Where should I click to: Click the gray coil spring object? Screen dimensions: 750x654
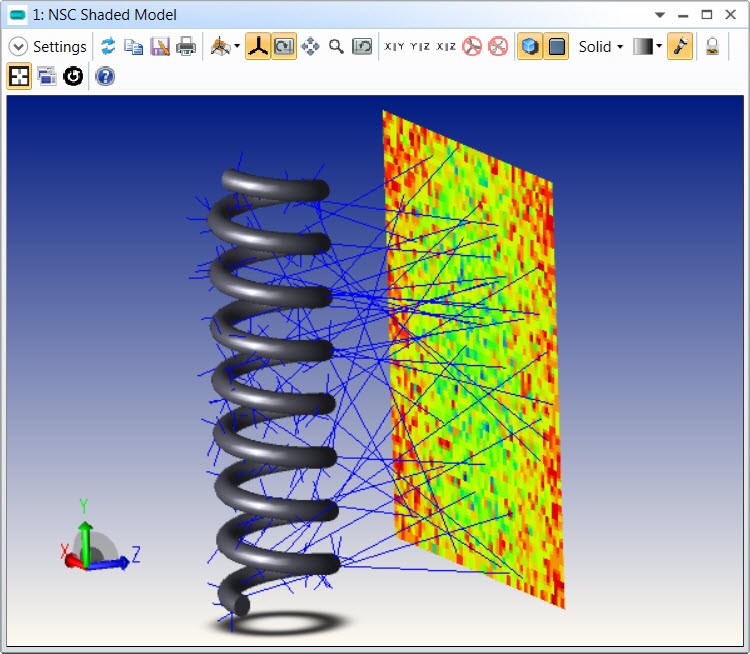click(275, 392)
